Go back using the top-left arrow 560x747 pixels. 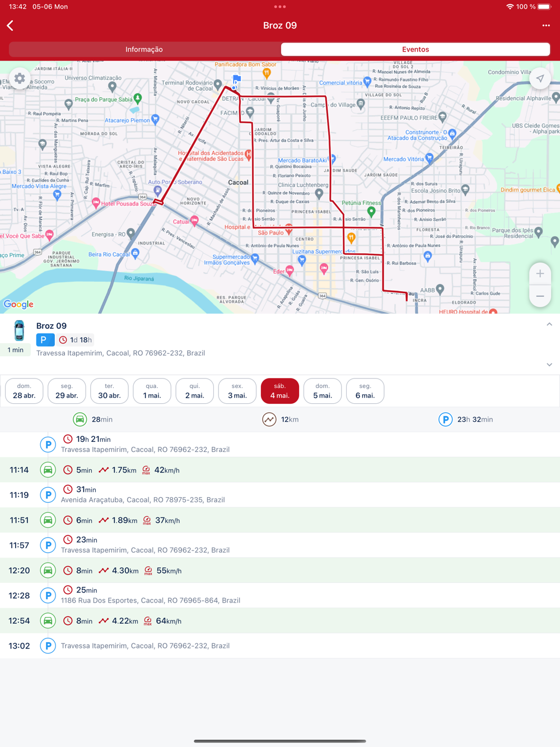tap(10, 26)
